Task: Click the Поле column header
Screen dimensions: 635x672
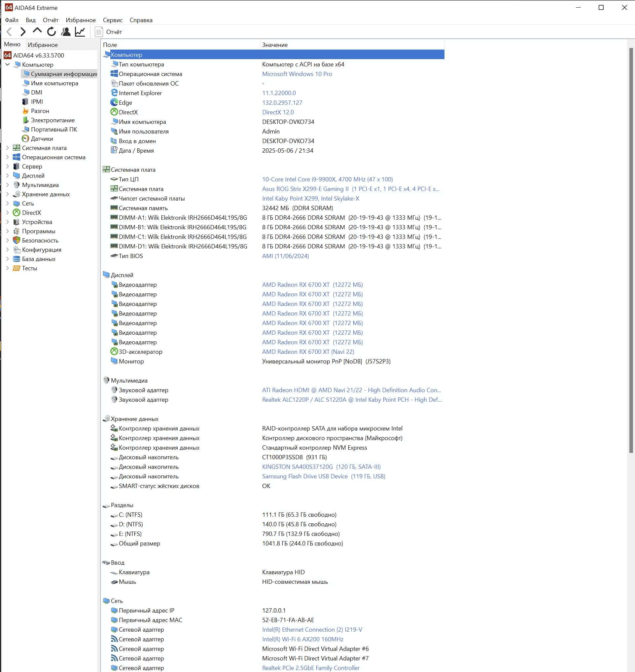Action: click(180, 45)
